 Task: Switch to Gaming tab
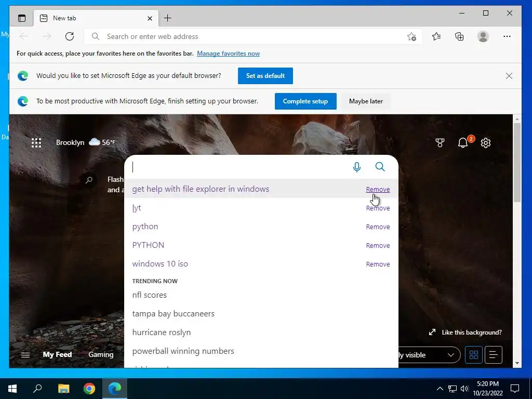[x=101, y=354]
